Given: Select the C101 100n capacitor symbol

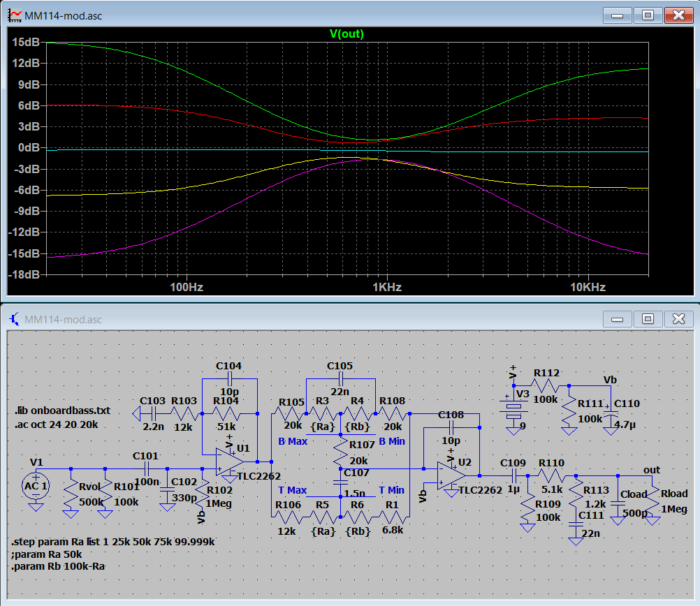Looking at the screenshot, I should (146, 468).
